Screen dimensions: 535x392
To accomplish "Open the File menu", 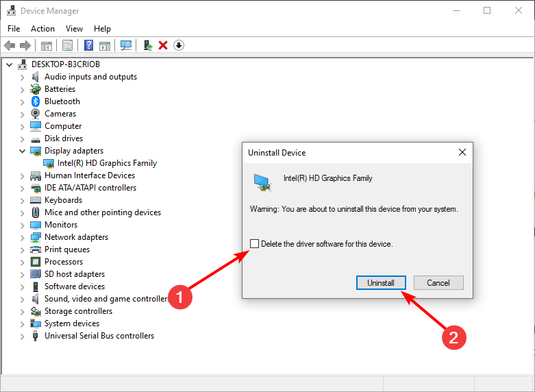I will coord(14,29).
